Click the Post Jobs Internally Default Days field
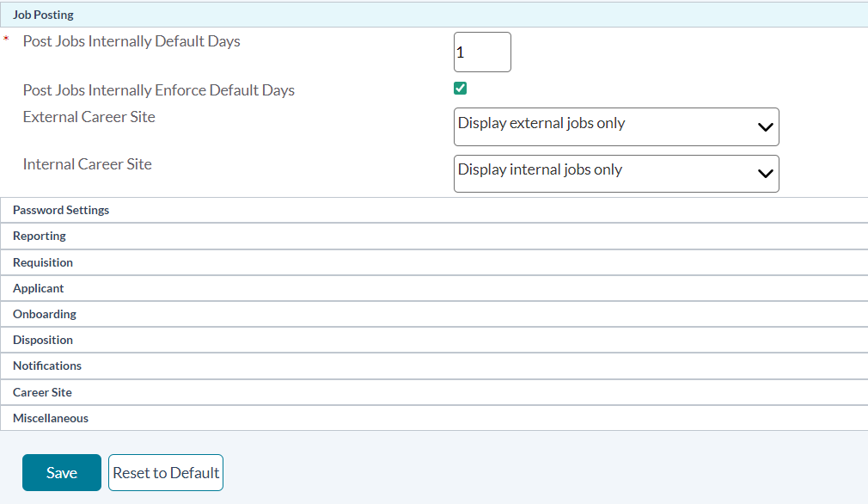The height and width of the screenshot is (504, 868). click(x=482, y=52)
